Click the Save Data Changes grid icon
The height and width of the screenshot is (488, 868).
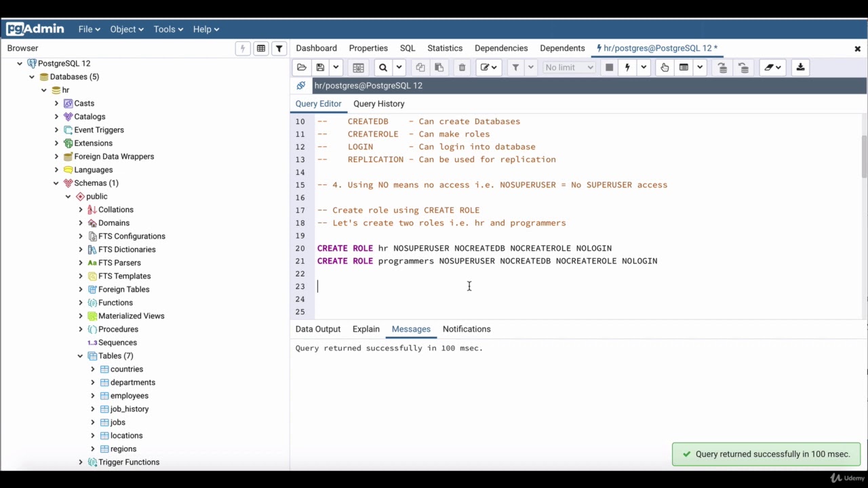pyautogui.click(x=359, y=67)
